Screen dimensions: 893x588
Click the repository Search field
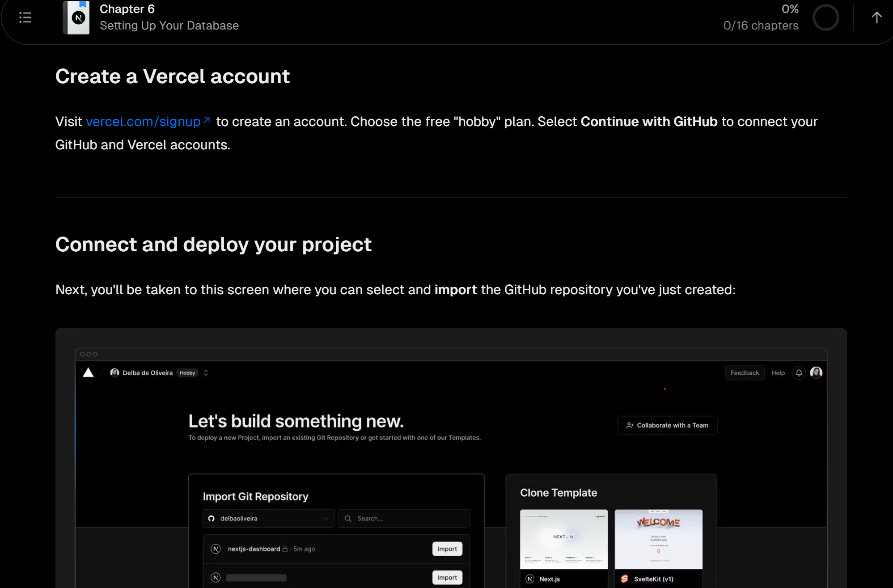[x=404, y=519]
